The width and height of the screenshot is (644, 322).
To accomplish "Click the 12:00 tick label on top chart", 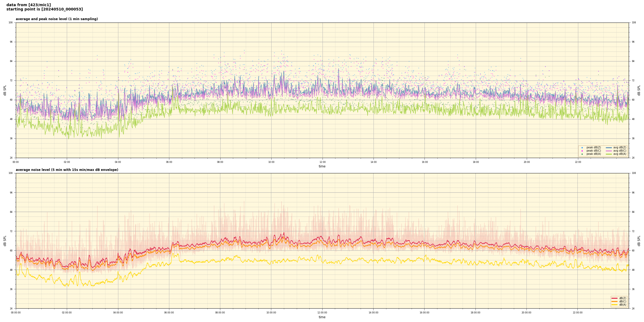I will 322,162.
